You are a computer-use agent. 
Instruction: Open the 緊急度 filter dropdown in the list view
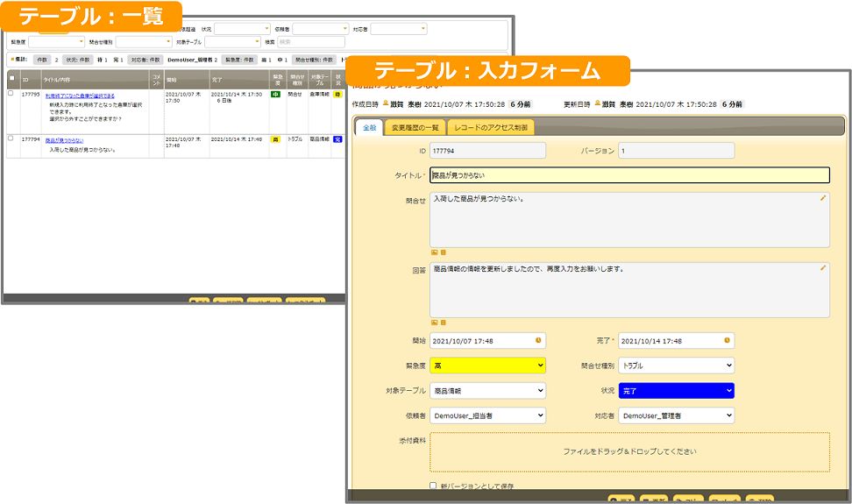[56, 42]
